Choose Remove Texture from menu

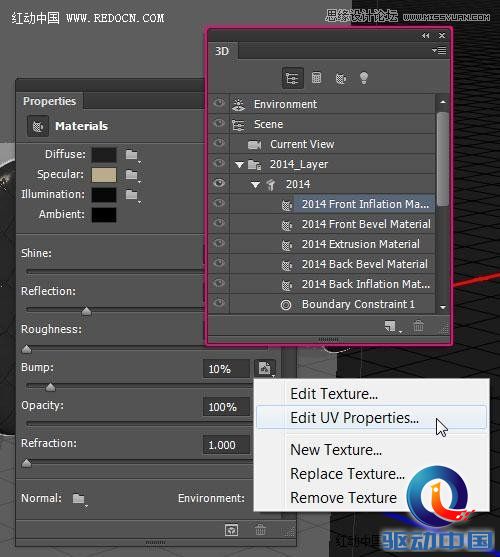(x=371, y=498)
